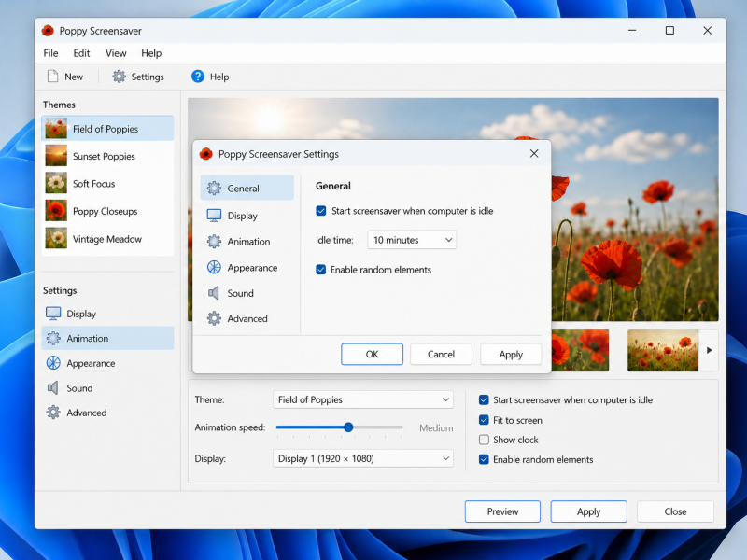Enable the Show clock checkbox
Screen dimensions: 747x560
(484, 439)
